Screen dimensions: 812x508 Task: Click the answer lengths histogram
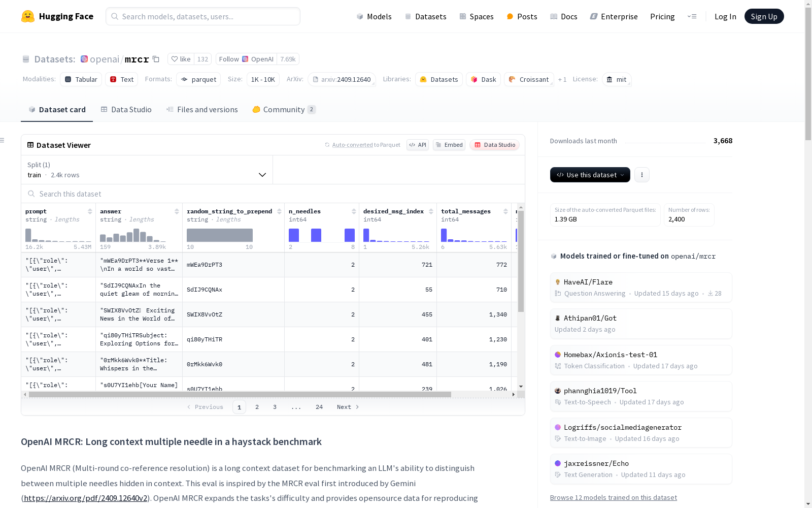click(x=133, y=235)
